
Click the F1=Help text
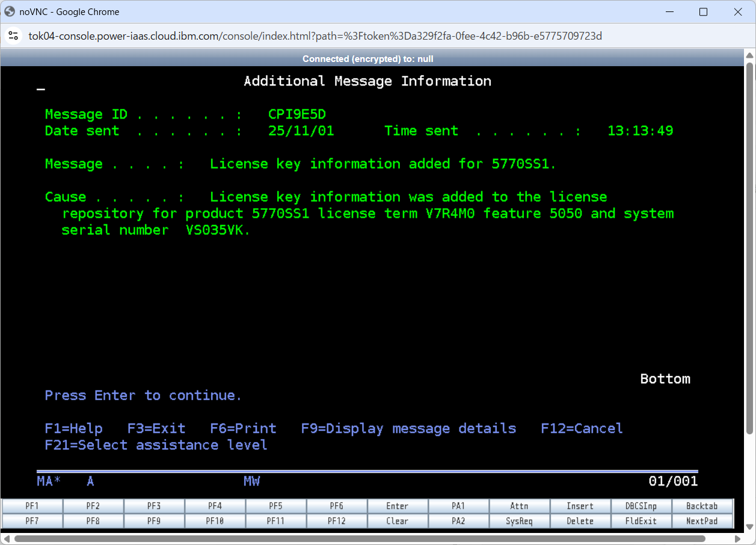point(73,428)
